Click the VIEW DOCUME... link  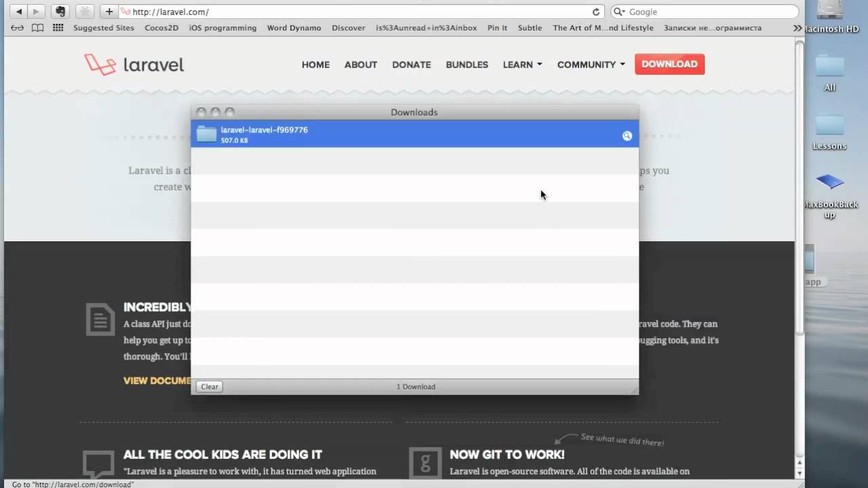[157, 381]
